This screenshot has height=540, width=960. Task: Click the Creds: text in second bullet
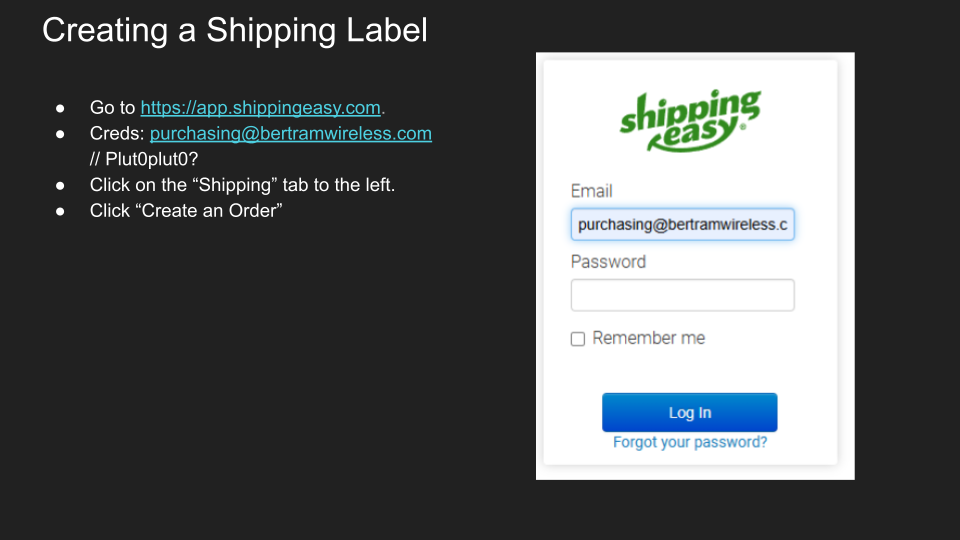(x=117, y=133)
